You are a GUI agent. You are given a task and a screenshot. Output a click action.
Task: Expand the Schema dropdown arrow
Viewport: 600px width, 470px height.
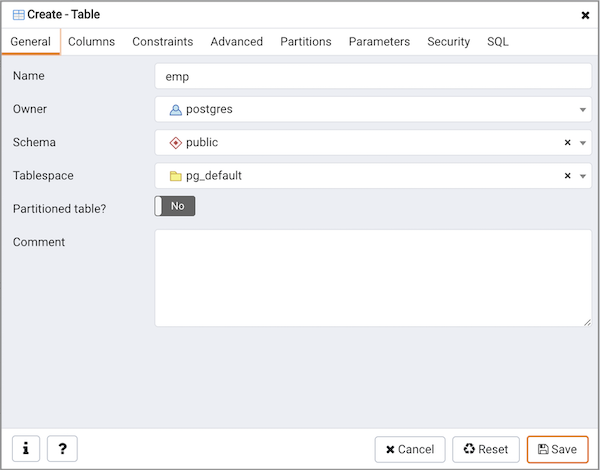click(x=582, y=143)
